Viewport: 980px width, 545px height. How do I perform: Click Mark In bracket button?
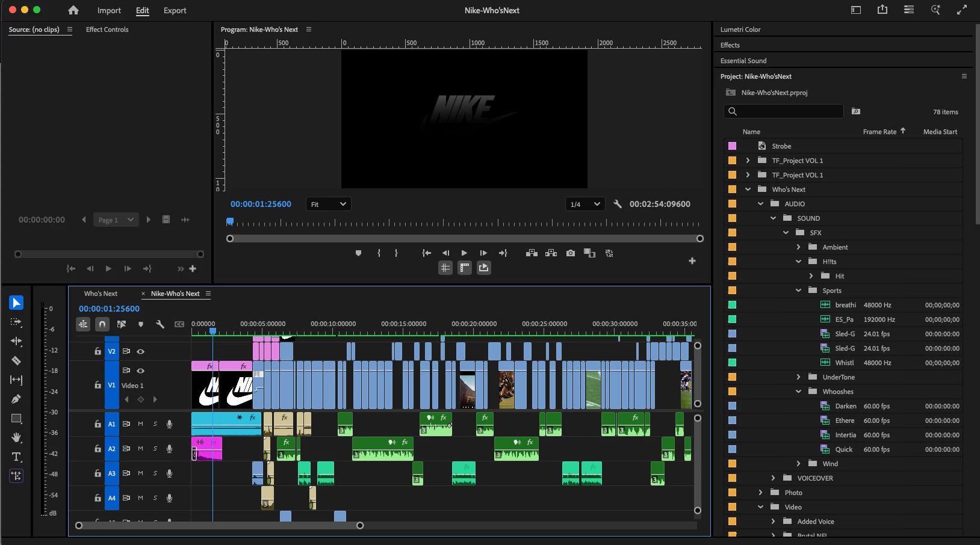click(379, 253)
